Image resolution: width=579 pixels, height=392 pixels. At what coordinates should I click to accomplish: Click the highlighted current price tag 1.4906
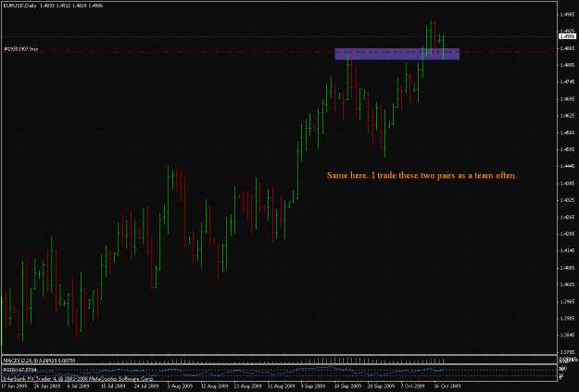point(568,36)
